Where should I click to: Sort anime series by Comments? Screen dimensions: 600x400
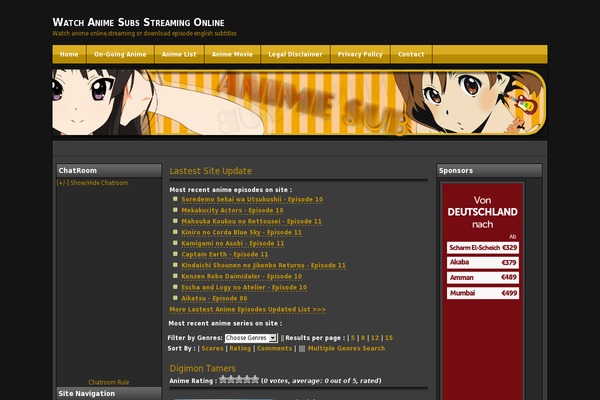tap(274, 348)
